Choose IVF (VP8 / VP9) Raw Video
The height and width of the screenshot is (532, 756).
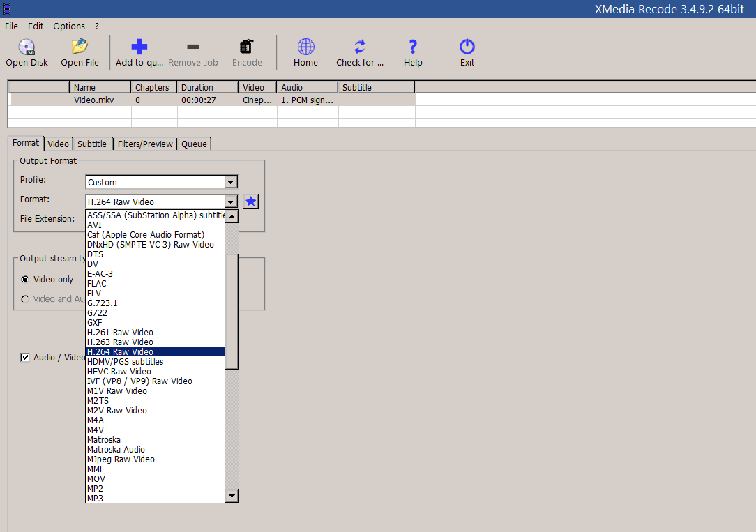coord(156,381)
